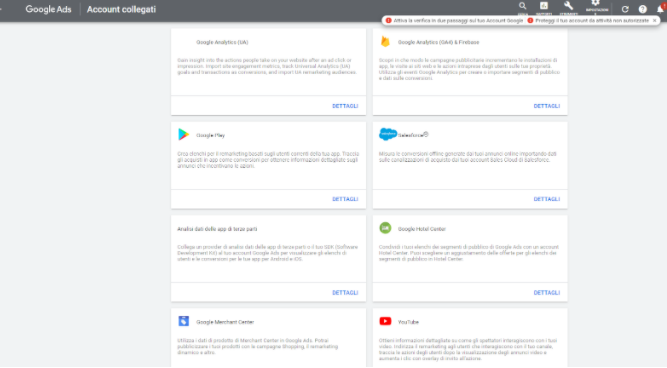Open Dettagli for Google Hotel Center card
The height and width of the screenshot is (368, 667).
tap(547, 293)
